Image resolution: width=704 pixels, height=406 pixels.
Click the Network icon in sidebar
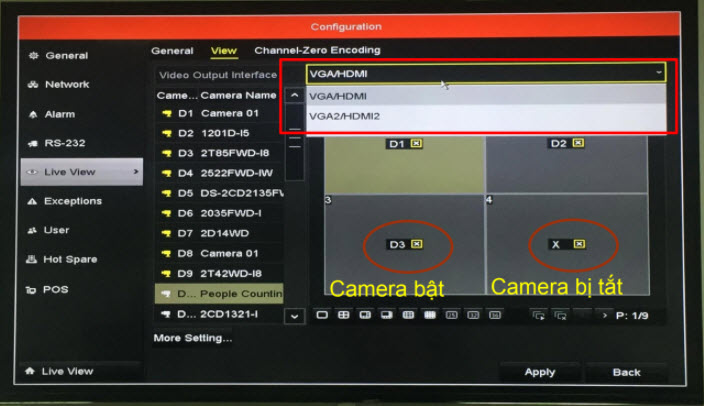(x=34, y=85)
